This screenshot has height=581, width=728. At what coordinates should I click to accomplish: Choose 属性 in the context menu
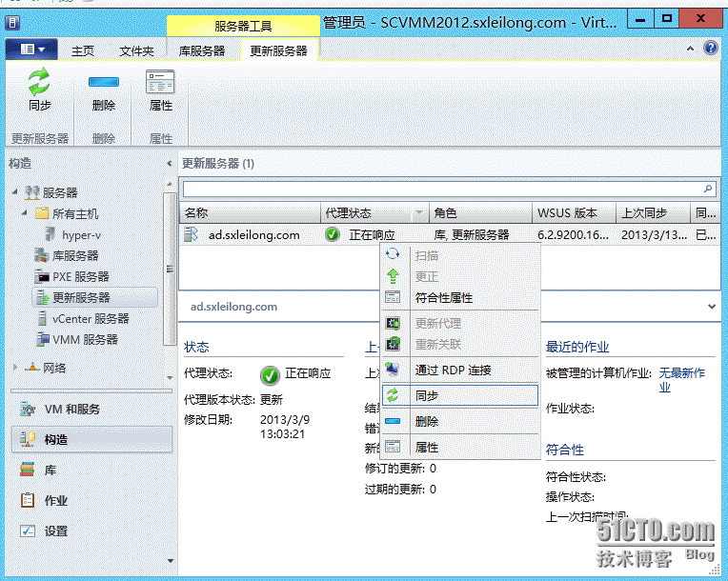[x=460, y=447]
